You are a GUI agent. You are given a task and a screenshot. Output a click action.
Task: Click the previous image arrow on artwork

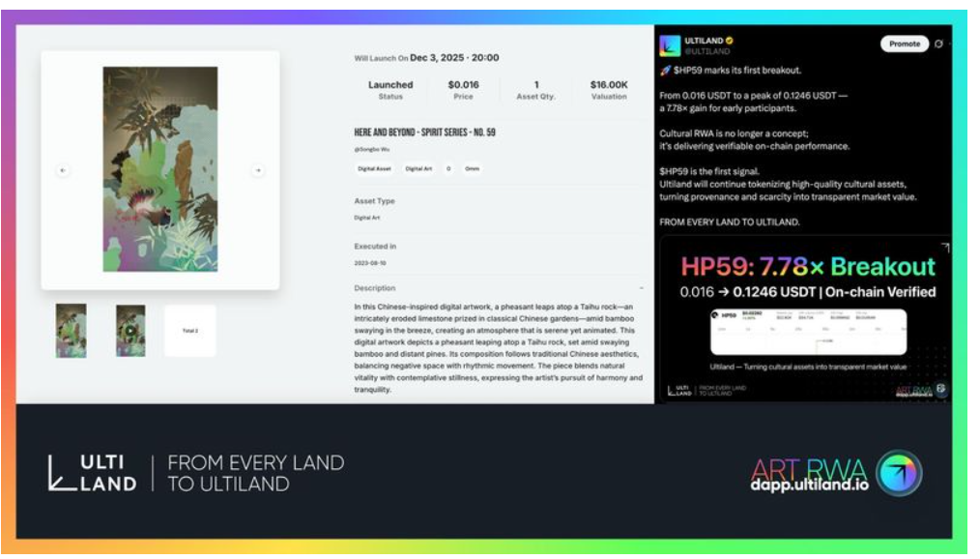63,170
